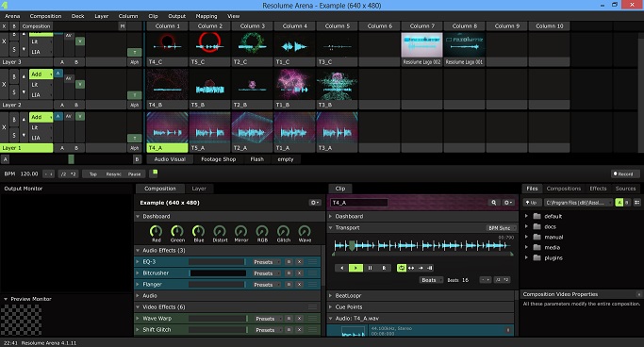Open the Mapping menu

click(206, 16)
